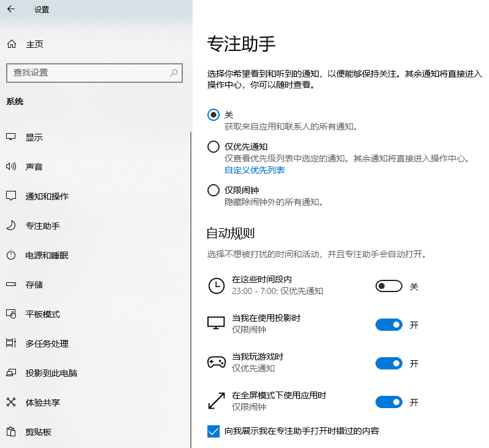Image resolution: width=489 pixels, height=448 pixels.
Task: Click the power icon for 电源和睡眠
Action: tap(11, 255)
